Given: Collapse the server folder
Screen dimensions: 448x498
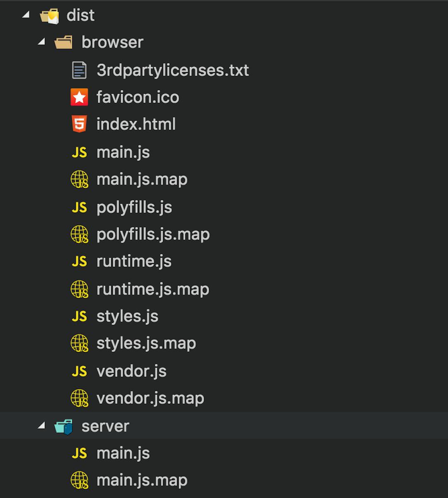Looking at the screenshot, I should pos(40,426).
